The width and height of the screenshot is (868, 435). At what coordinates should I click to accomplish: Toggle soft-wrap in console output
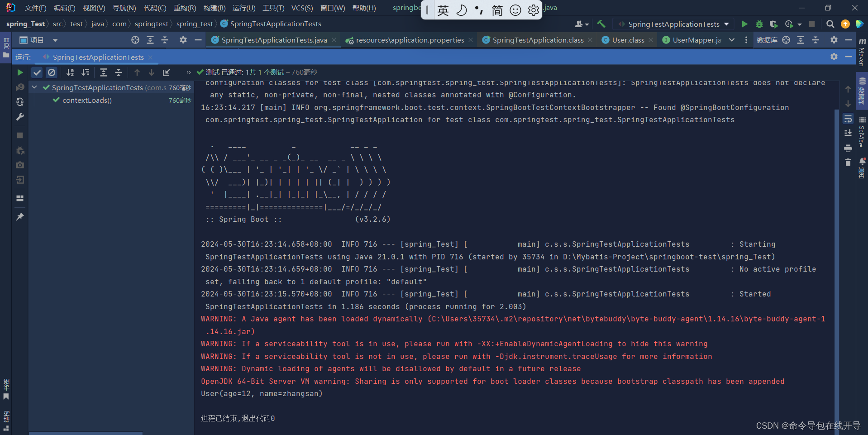848,119
